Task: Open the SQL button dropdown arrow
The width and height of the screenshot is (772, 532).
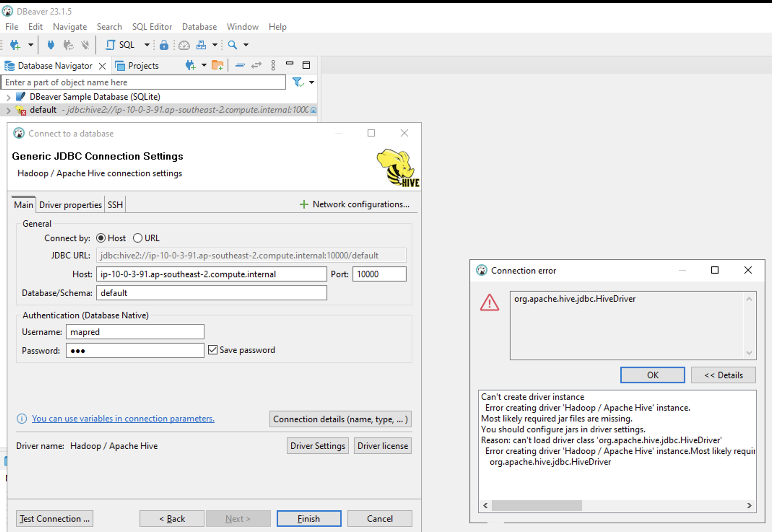Action: 147,45
